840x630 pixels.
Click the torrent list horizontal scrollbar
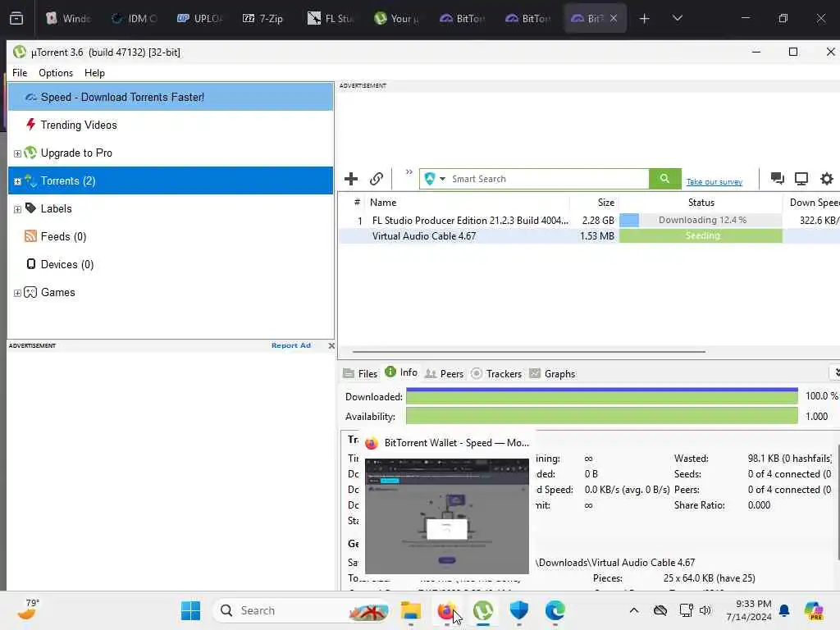point(529,352)
